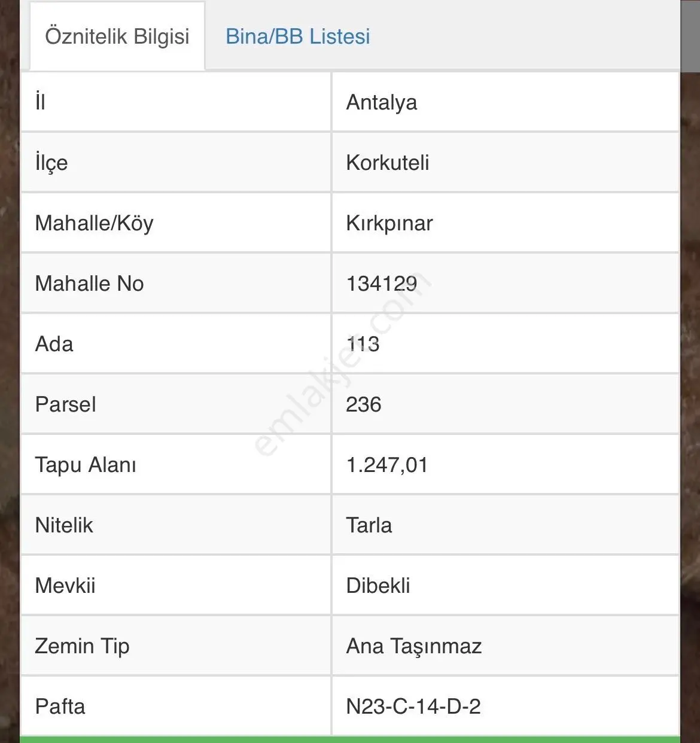
Task: Select the Pafta label cell
Action: [x=176, y=707]
